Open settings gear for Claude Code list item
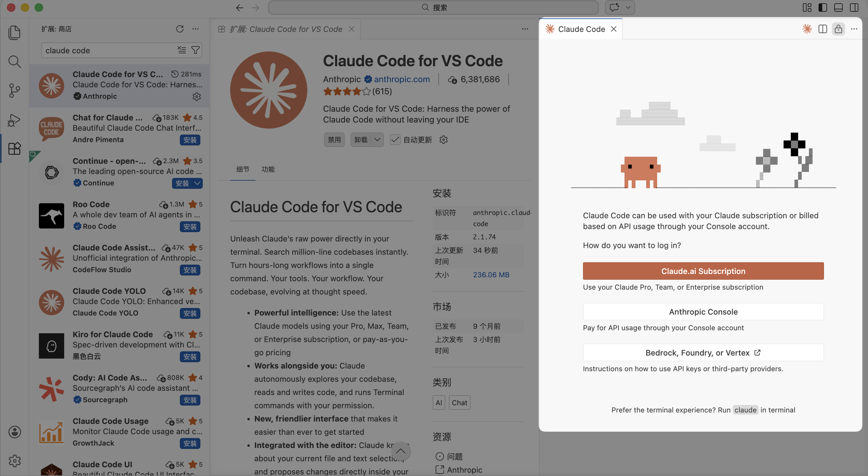868x476 pixels. tap(197, 97)
